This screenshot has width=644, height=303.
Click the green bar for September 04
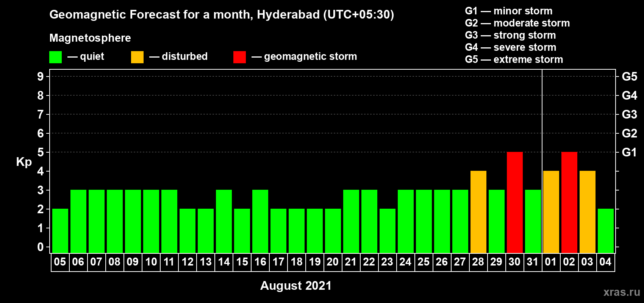coord(606,231)
